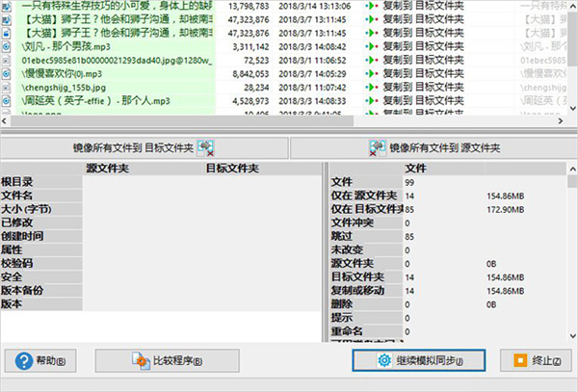Screen dimensions: 578x392
Task: Click the green copy arrow in 周延英 mp3 row
Action: pyautogui.click(x=372, y=100)
